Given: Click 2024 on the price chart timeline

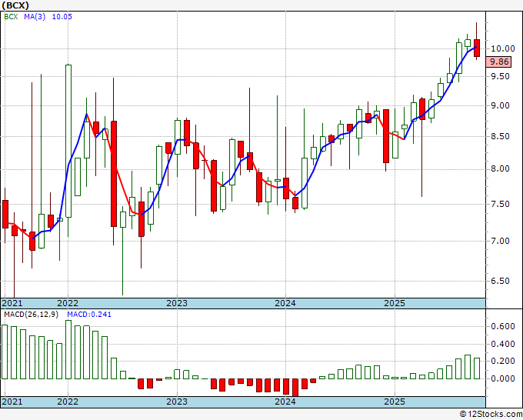Looking at the screenshot, I should [x=285, y=303].
